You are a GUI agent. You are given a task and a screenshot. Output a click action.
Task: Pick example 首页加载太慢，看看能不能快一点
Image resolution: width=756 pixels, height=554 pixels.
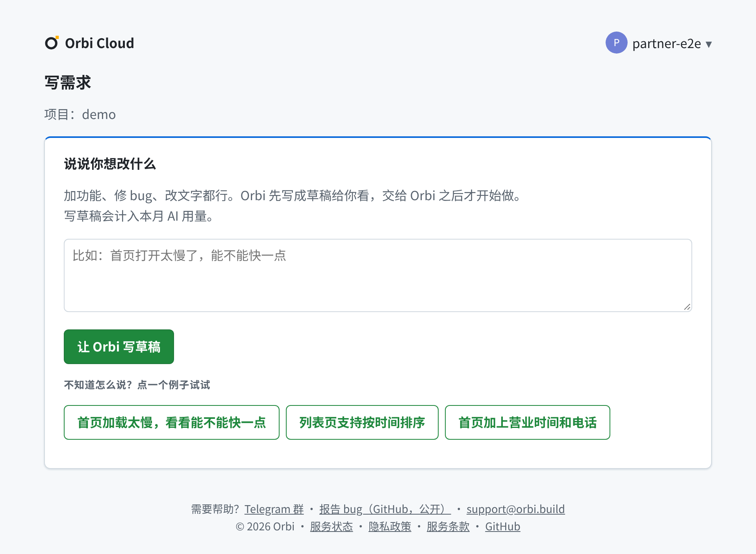171,422
